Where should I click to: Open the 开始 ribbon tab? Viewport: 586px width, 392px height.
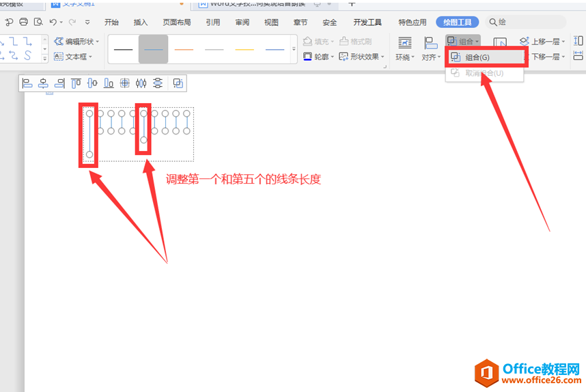(111, 23)
